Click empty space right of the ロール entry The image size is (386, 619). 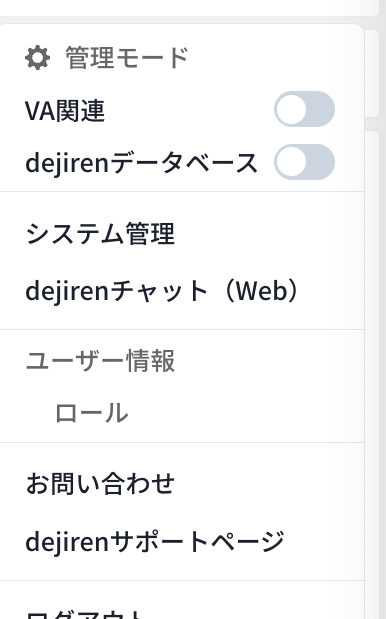(x=245, y=413)
